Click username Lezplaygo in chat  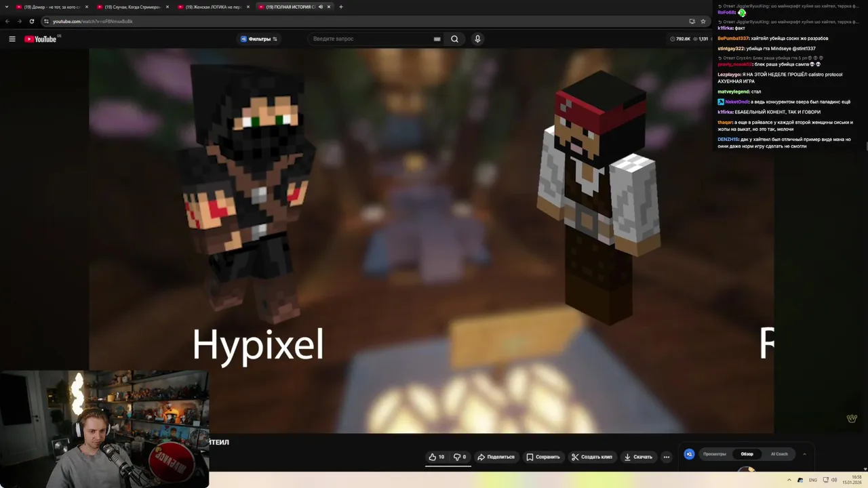click(729, 75)
